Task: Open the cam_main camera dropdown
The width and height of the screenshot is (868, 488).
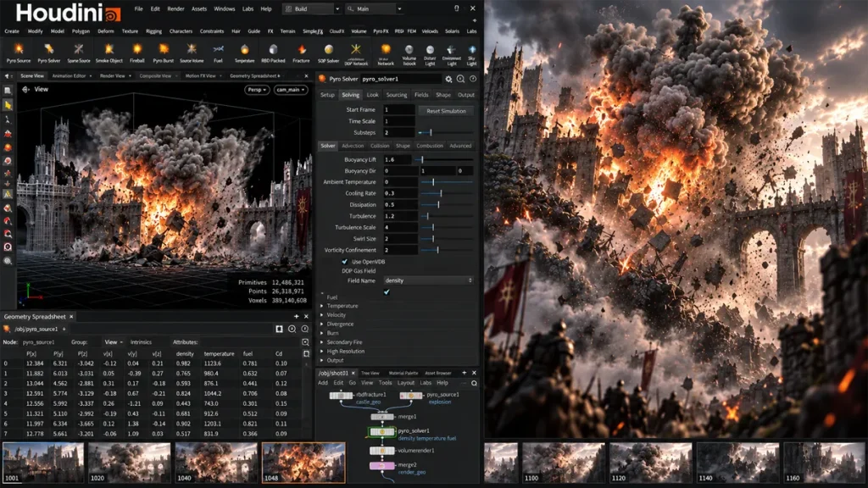Action: click(290, 90)
